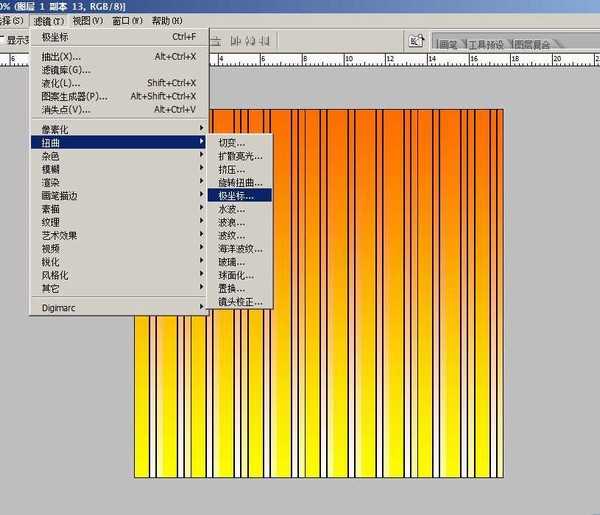600x515 pixels.
Task: Open the 视图 menu
Action: (x=88, y=21)
